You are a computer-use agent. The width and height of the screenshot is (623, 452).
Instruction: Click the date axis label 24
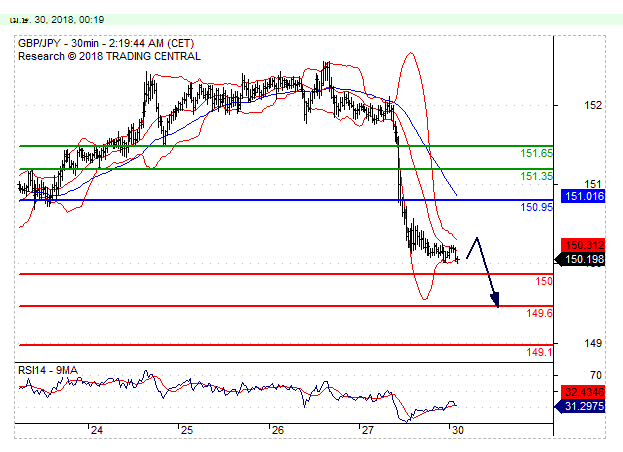[x=96, y=430]
